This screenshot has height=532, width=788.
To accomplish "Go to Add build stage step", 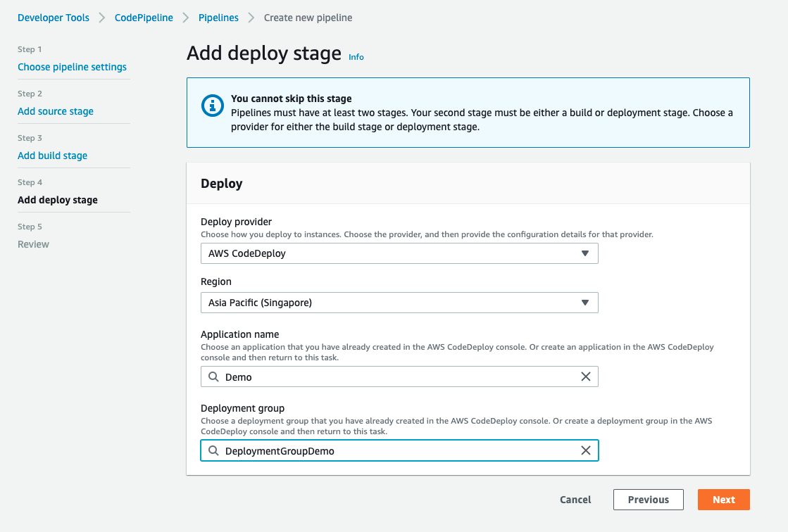I will click(53, 156).
